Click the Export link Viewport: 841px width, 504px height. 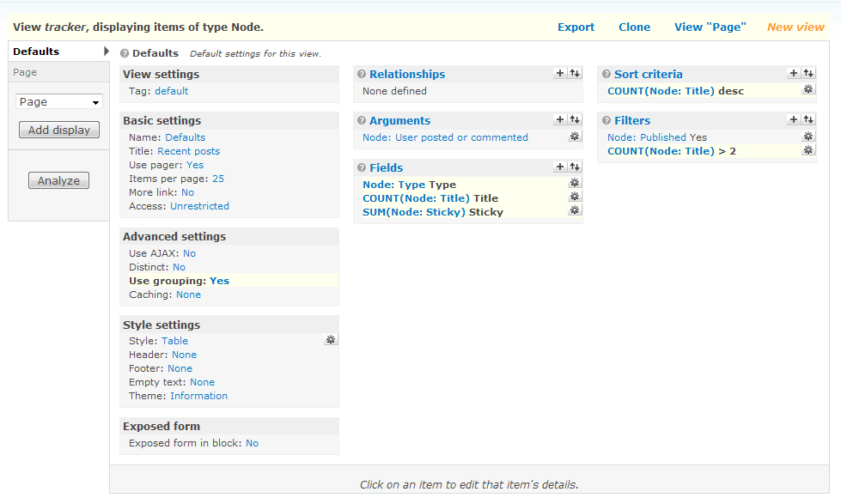click(576, 27)
